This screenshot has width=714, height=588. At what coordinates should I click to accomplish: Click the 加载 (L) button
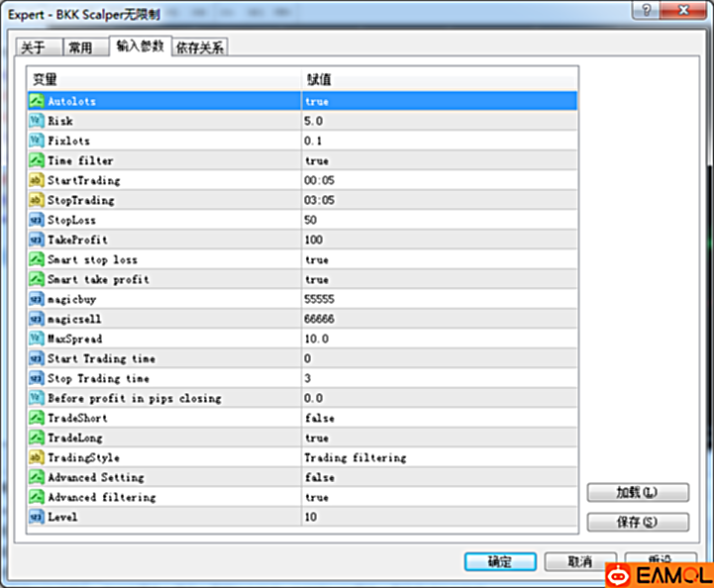638,492
